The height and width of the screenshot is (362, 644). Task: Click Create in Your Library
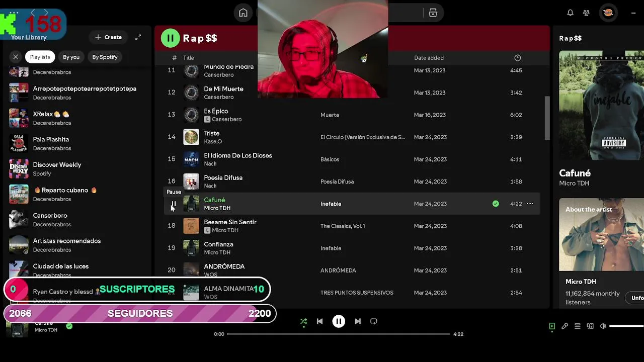point(109,37)
